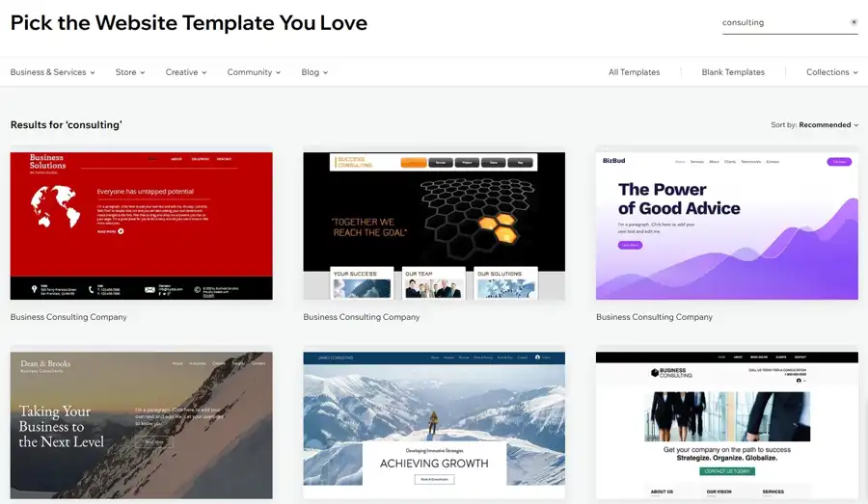
Task: Open the Business Consulting template with suited walkers
Action: [727, 425]
